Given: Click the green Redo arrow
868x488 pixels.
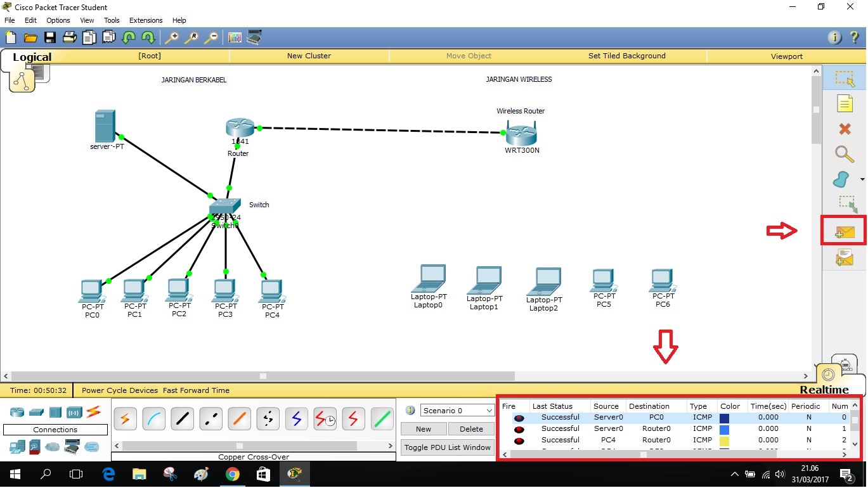Looking at the screenshot, I should coord(148,37).
